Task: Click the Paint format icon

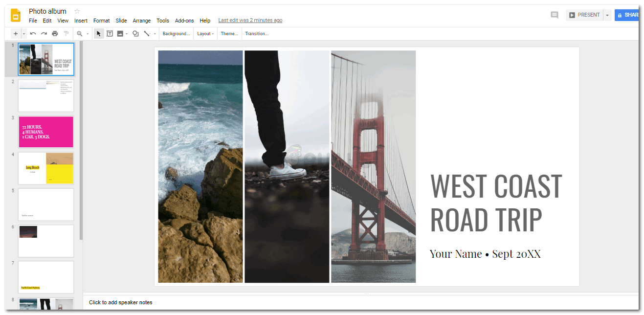Action: 66,34
